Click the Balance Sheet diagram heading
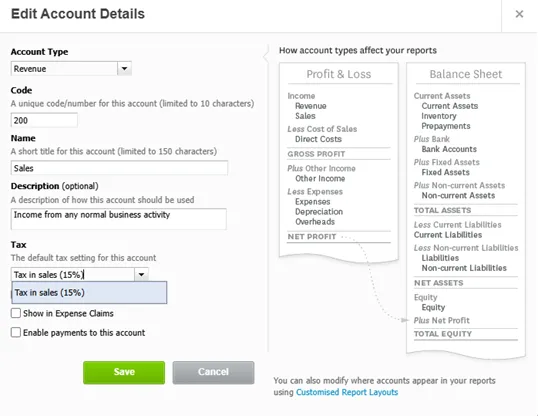538x416 pixels. click(x=466, y=74)
